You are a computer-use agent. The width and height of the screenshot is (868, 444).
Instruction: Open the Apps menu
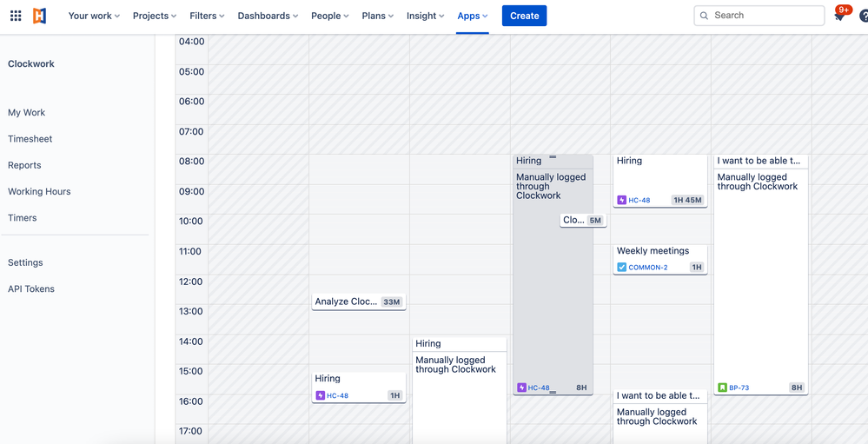point(472,16)
